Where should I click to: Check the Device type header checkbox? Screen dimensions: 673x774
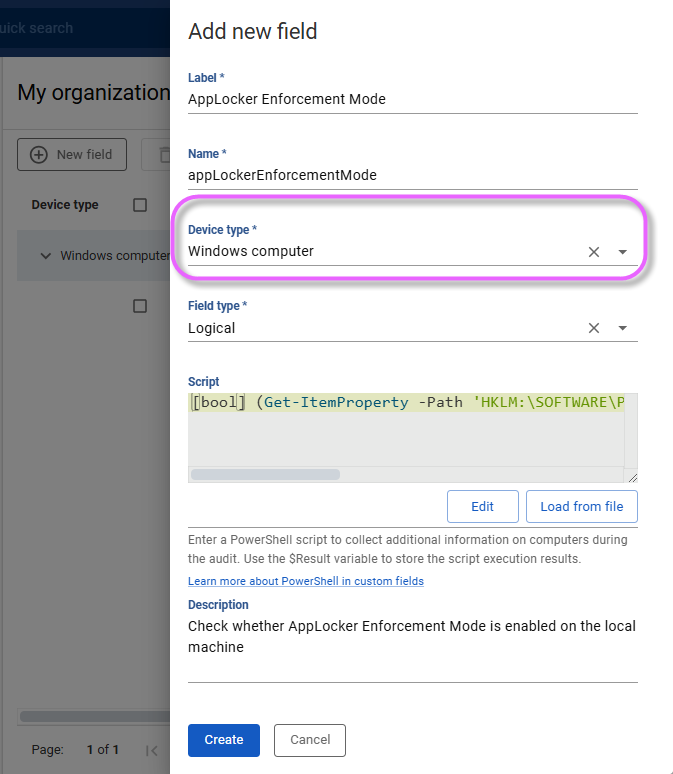tap(140, 205)
